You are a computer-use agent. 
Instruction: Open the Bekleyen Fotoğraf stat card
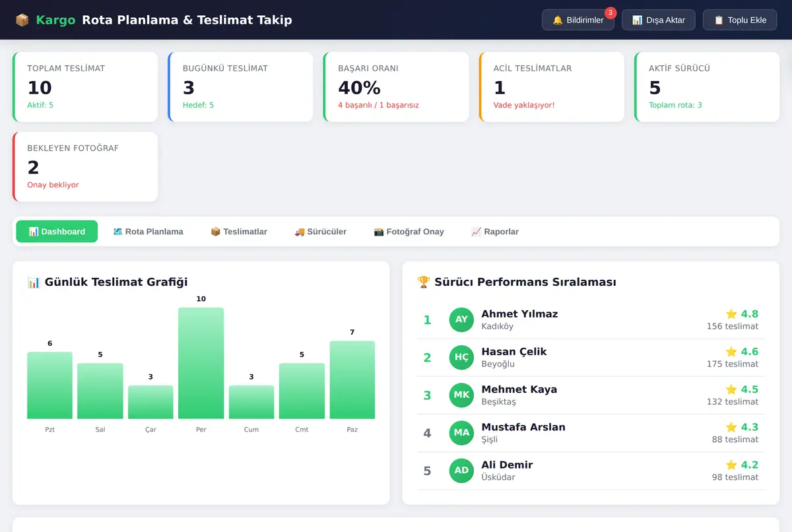(85, 167)
